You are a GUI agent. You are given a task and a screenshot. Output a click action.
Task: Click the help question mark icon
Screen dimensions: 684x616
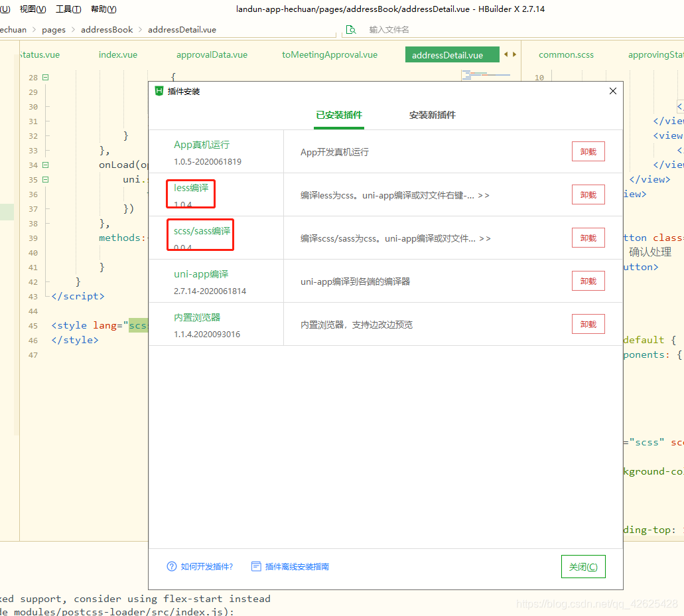point(172,566)
